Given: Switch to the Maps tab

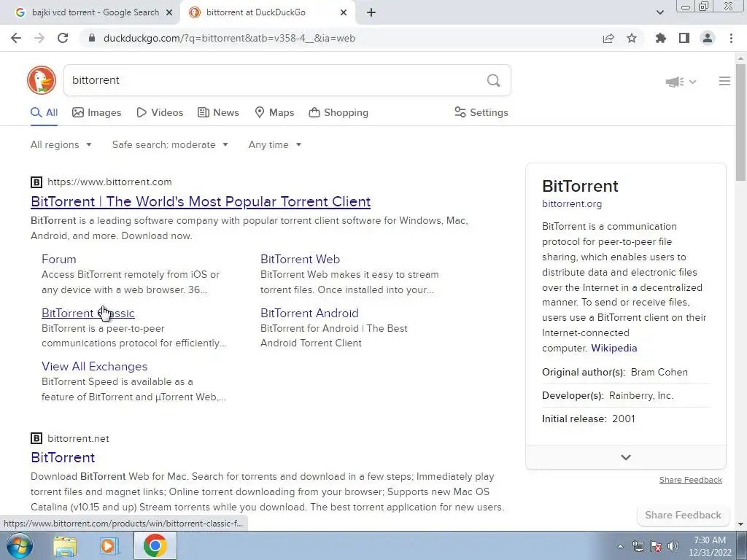Looking at the screenshot, I should click(274, 113).
